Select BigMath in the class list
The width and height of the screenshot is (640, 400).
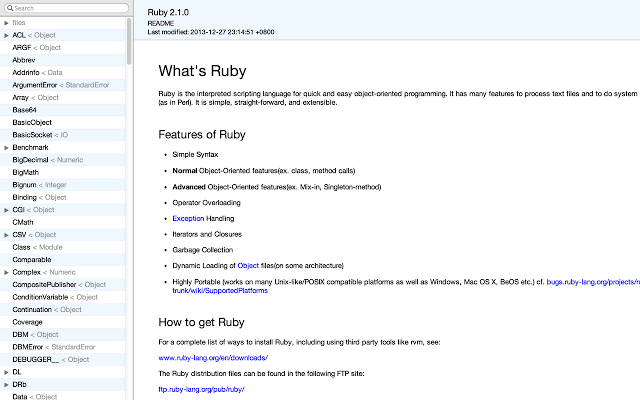[62, 173]
